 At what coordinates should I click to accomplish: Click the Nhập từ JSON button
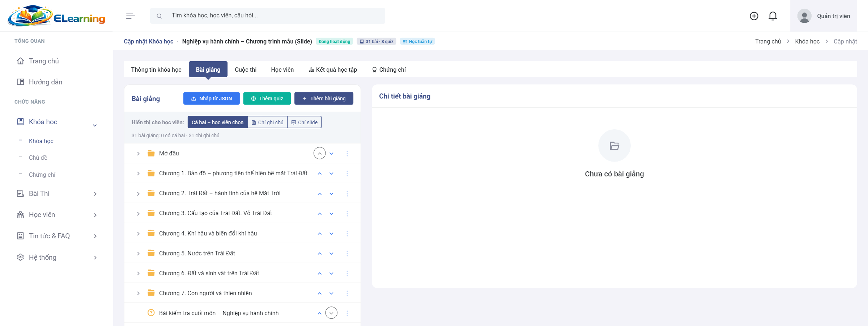(212, 99)
